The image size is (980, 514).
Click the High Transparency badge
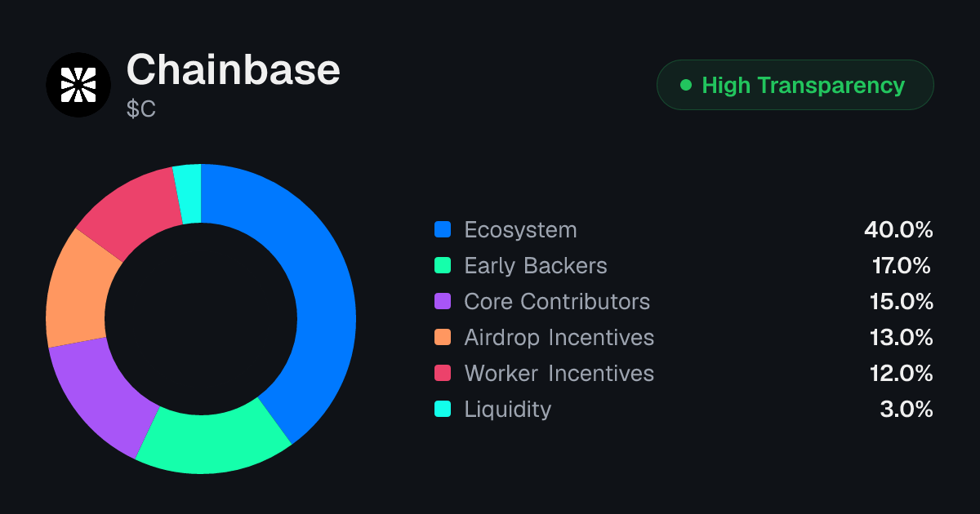pyautogui.click(x=795, y=85)
